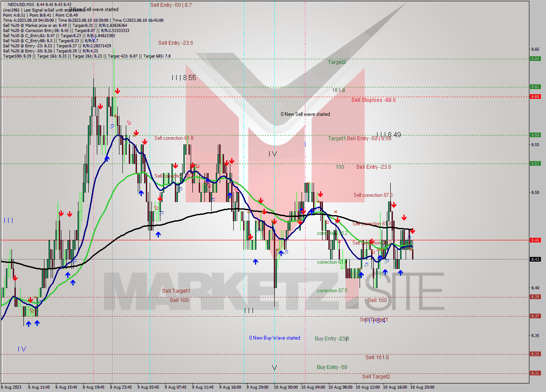546x392 pixels.
Task: Select the '10 Aug 08:00' time label
Action: click(x=340, y=387)
